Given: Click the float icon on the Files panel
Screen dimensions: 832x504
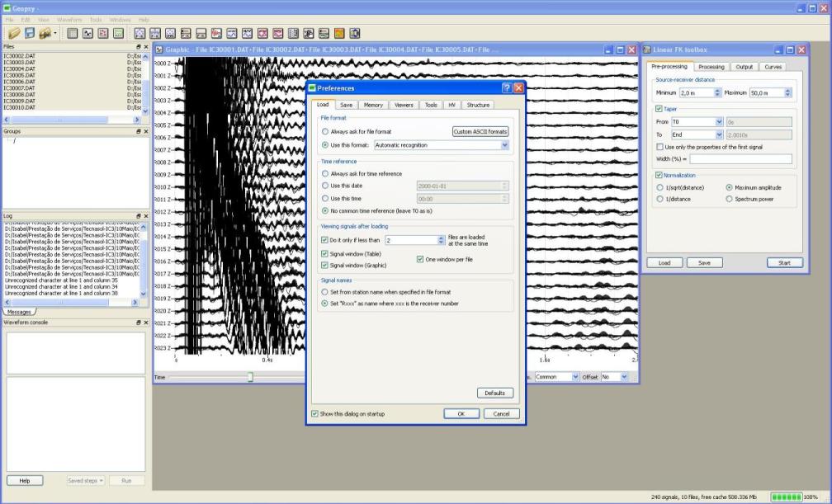Looking at the screenshot, I should (139, 47).
